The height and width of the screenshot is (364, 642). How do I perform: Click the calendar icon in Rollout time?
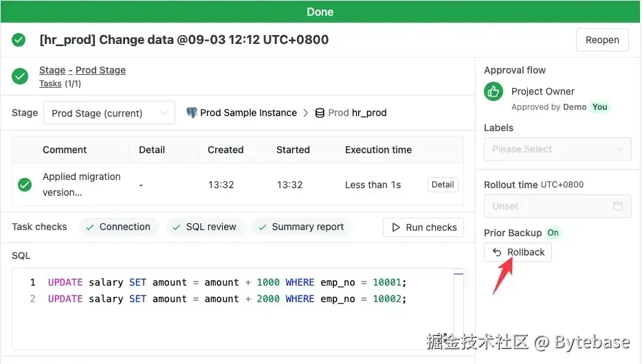coord(618,206)
